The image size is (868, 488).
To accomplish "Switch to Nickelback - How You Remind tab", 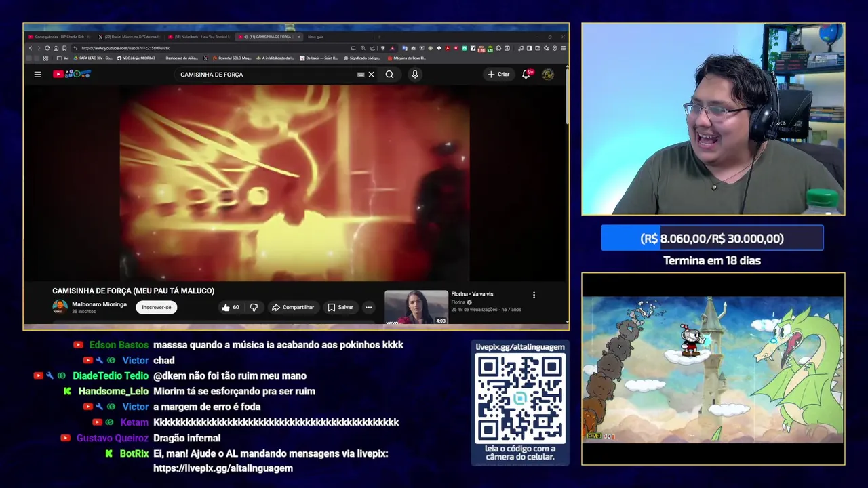I will [x=199, y=37].
